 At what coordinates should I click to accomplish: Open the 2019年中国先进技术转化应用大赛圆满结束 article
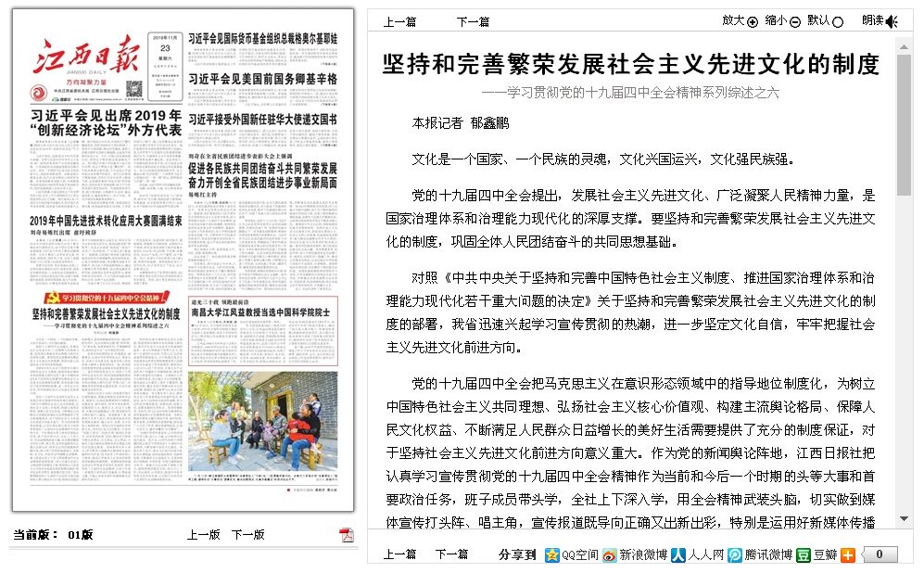(x=106, y=221)
